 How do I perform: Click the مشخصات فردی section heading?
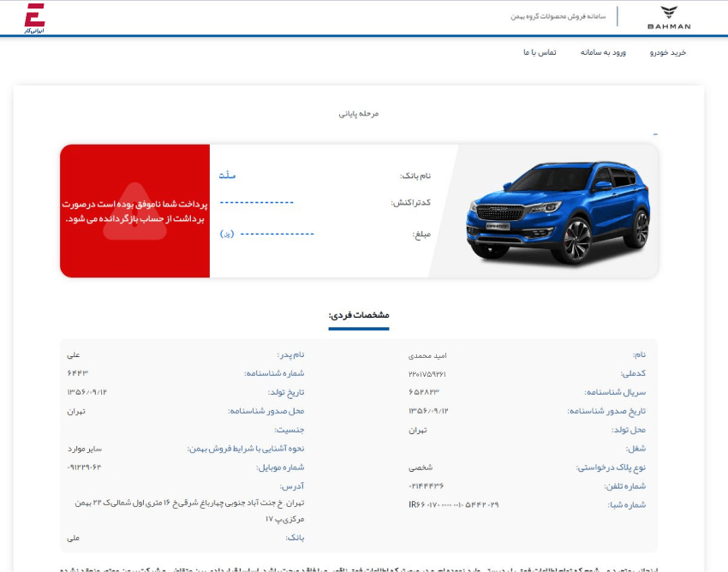pyautogui.click(x=359, y=315)
